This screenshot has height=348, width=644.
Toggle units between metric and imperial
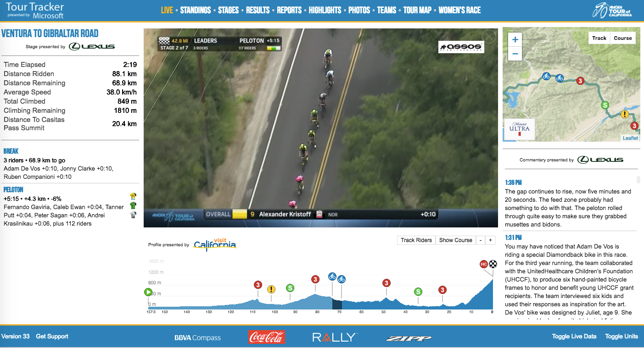(622, 337)
